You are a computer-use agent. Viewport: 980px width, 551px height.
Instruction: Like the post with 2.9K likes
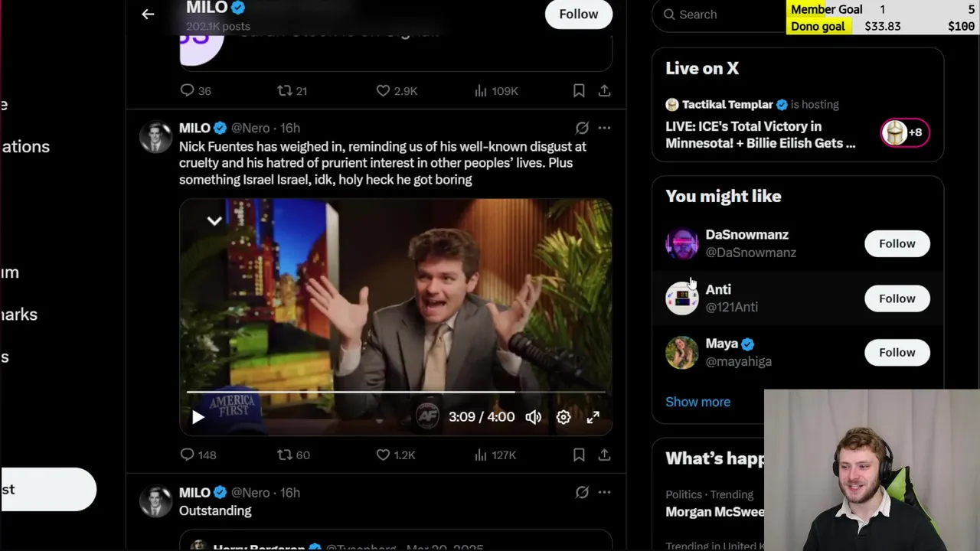click(397, 90)
